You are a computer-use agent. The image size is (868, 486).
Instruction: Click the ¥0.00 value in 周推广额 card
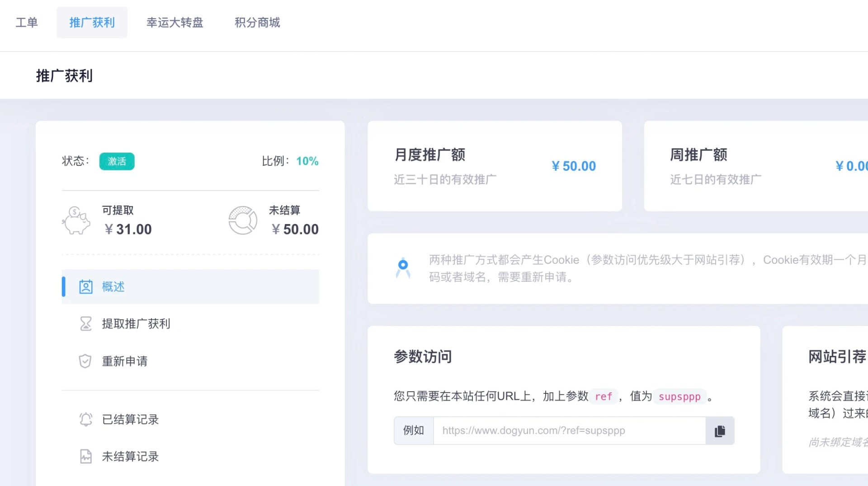click(x=852, y=166)
